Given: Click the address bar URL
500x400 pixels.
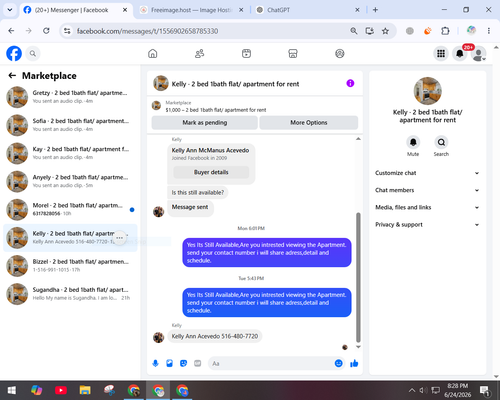Looking at the screenshot, I should tap(147, 31).
